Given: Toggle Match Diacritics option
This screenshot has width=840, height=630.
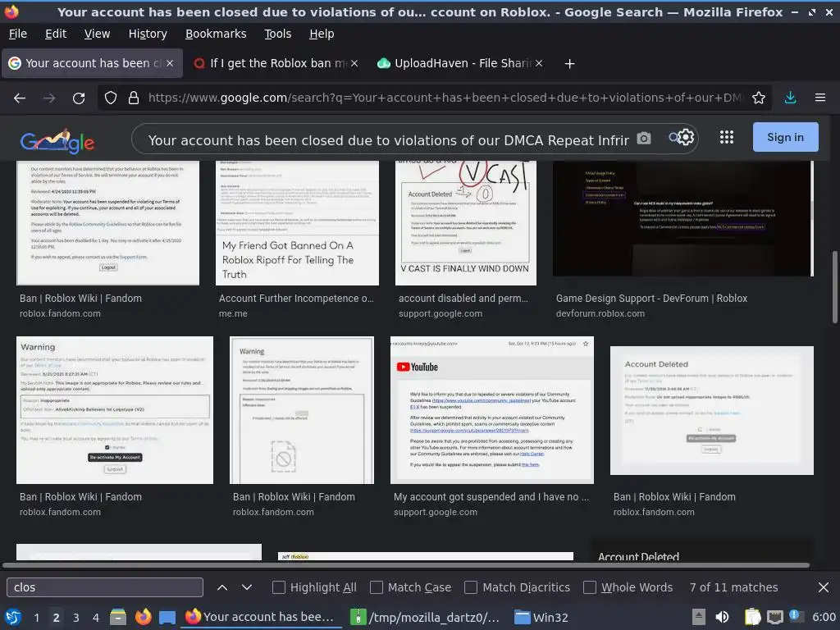Looking at the screenshot, I should pos(471,587).
